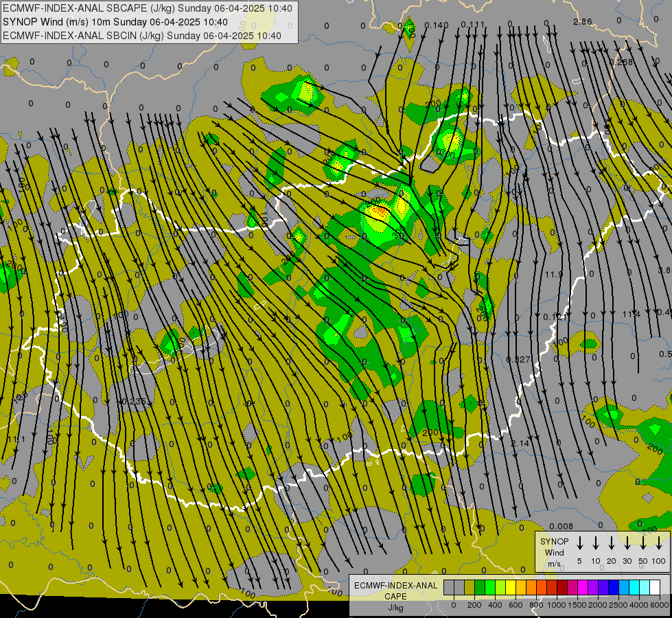Click the '1500' tick label on CAPE legend

click(x=577, y=605)
